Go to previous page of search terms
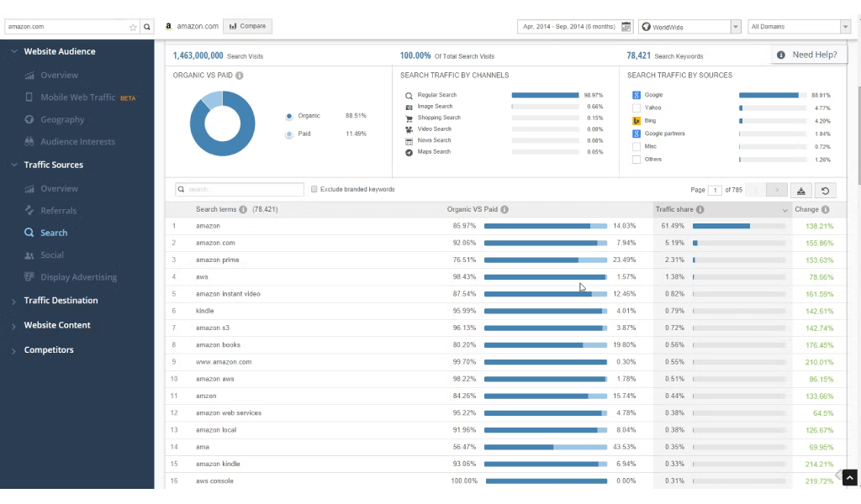 756,191
